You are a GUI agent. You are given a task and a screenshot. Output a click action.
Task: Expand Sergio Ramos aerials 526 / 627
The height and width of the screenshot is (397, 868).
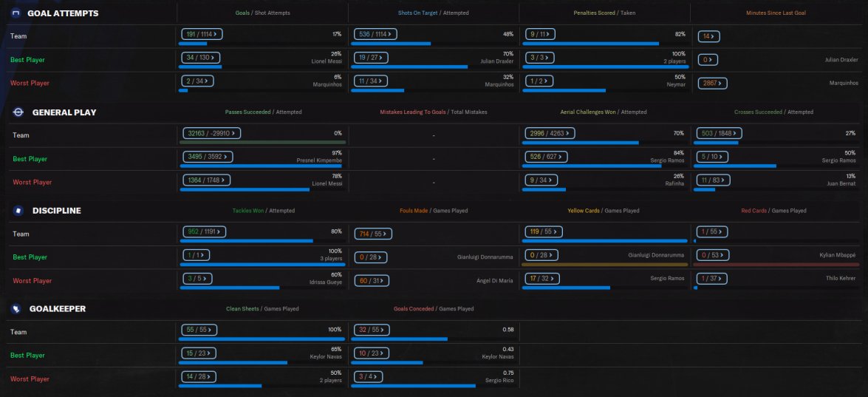pos(545,157)
